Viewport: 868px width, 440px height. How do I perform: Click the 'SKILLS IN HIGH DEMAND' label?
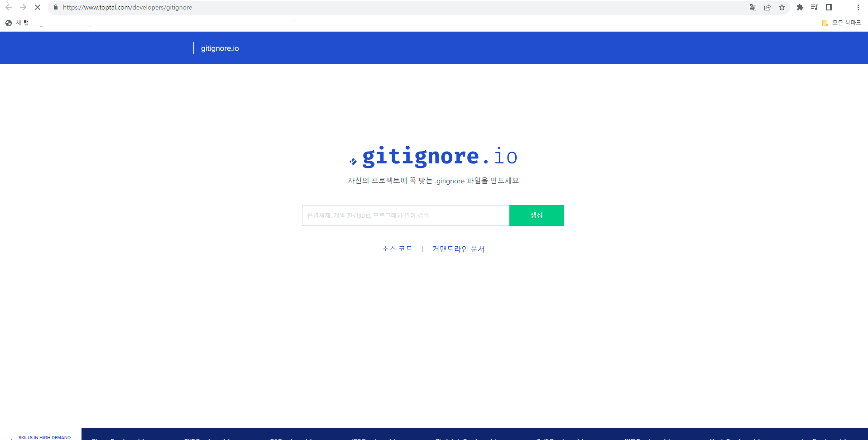44,437
